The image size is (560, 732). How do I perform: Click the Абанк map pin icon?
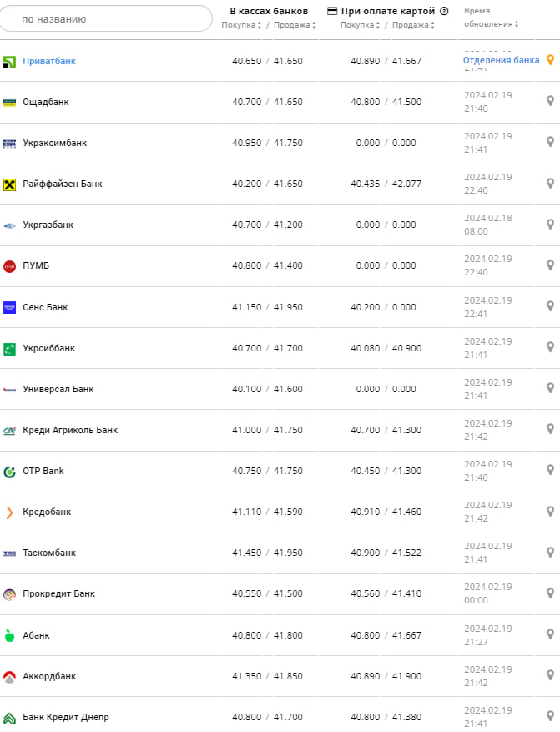(550, 634)
